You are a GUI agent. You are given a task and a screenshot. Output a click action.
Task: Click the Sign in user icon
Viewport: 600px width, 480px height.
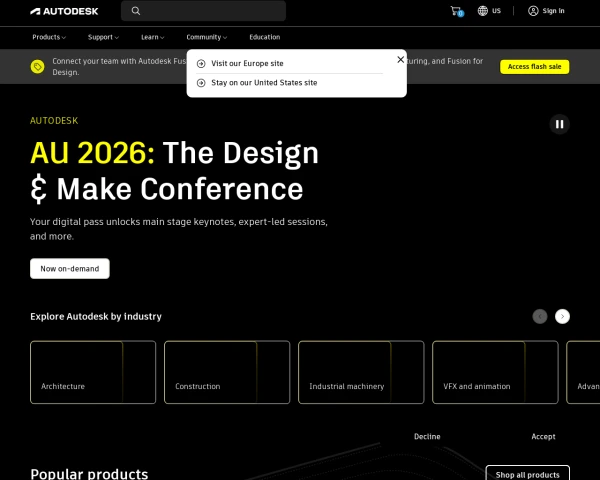point(533,11)
